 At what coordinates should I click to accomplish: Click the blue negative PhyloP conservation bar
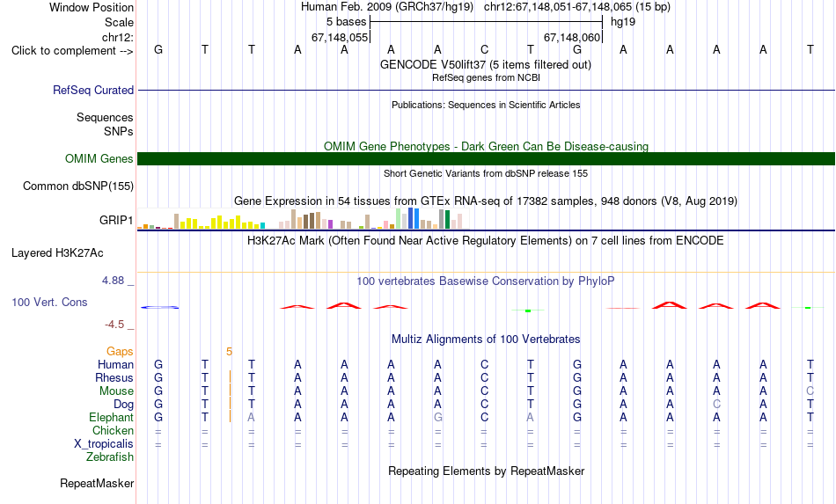tap(159, 307)
